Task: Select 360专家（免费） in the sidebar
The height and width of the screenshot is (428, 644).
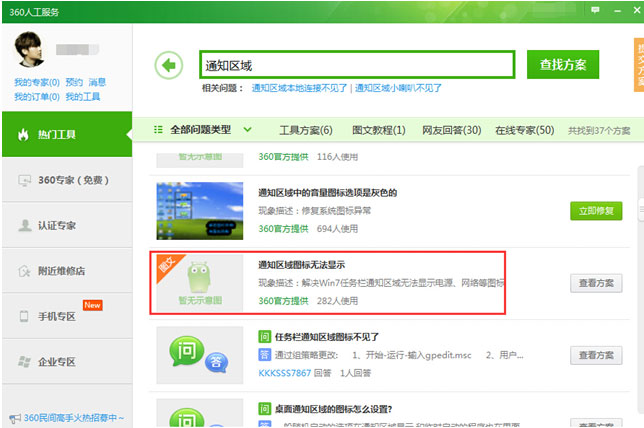Action: (x=67, y=180)
